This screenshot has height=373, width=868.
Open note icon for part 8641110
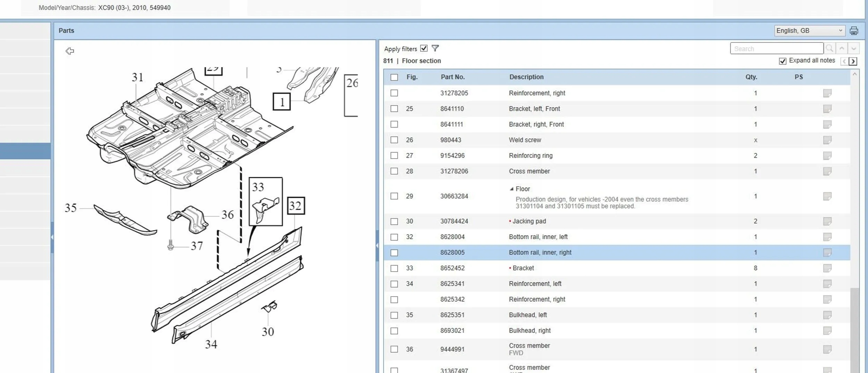[x=827, y=109]
